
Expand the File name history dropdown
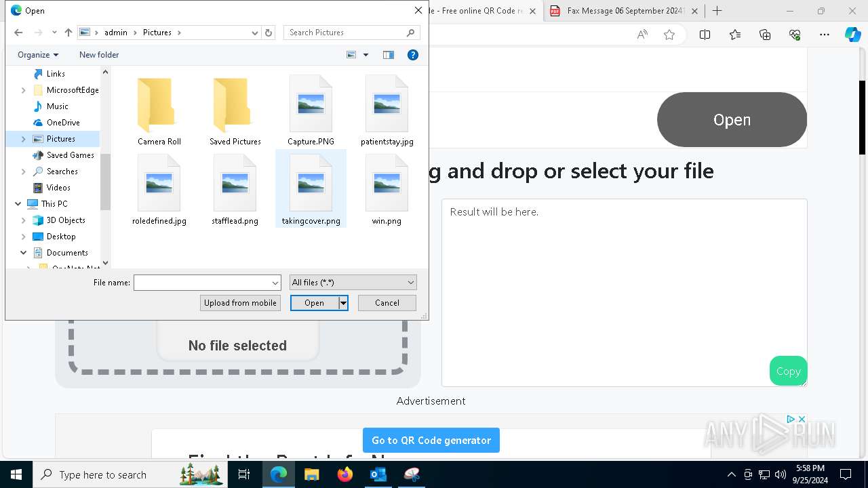tap(275, 283)
